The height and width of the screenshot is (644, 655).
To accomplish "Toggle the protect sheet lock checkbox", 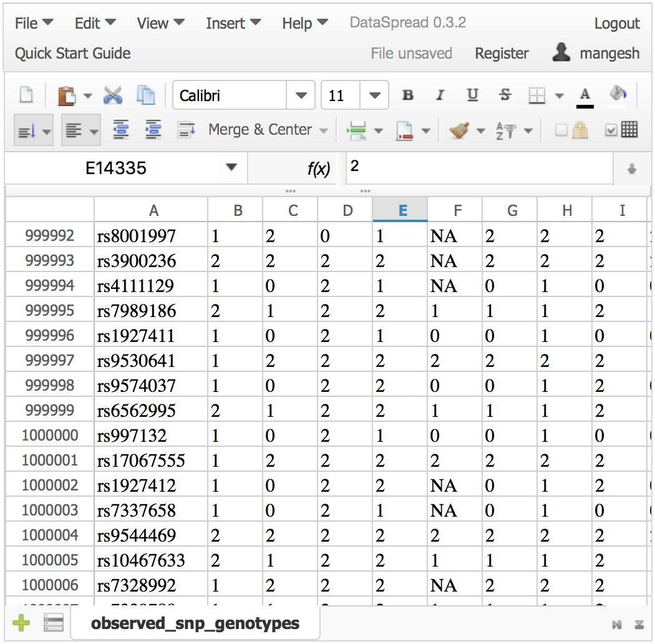I will [x=571, y=130].
